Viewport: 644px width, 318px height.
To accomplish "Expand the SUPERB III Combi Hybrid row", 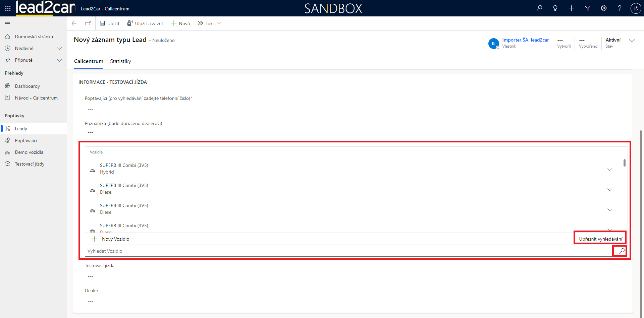I will click(609, 170).
